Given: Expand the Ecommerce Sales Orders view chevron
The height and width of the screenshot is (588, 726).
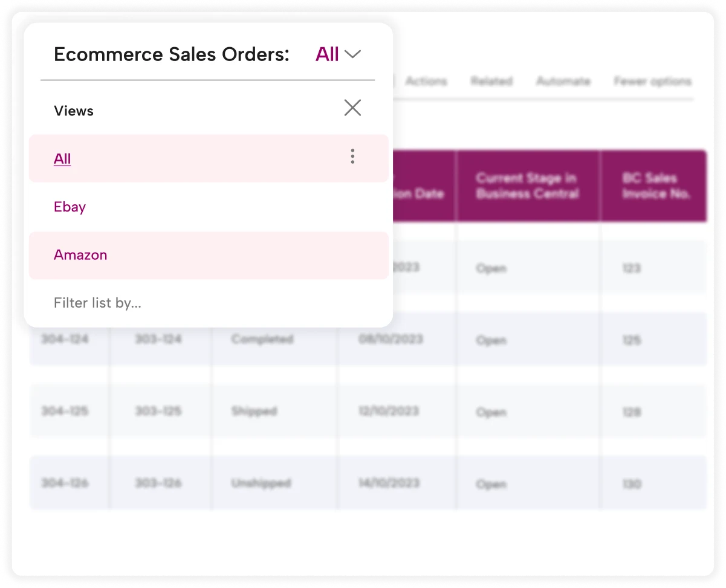Looking at the screenshot, I should point(352,54).
